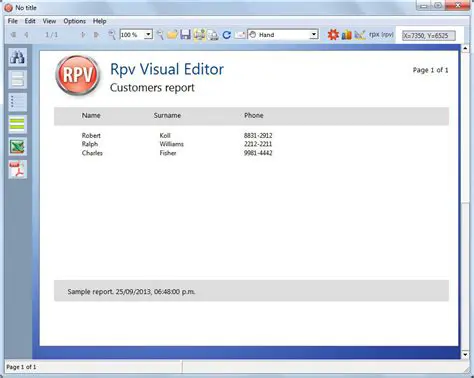Click the rpx (rpv) toolbar label
Viewport: 474px width, 378px height.
click(381, 34)
